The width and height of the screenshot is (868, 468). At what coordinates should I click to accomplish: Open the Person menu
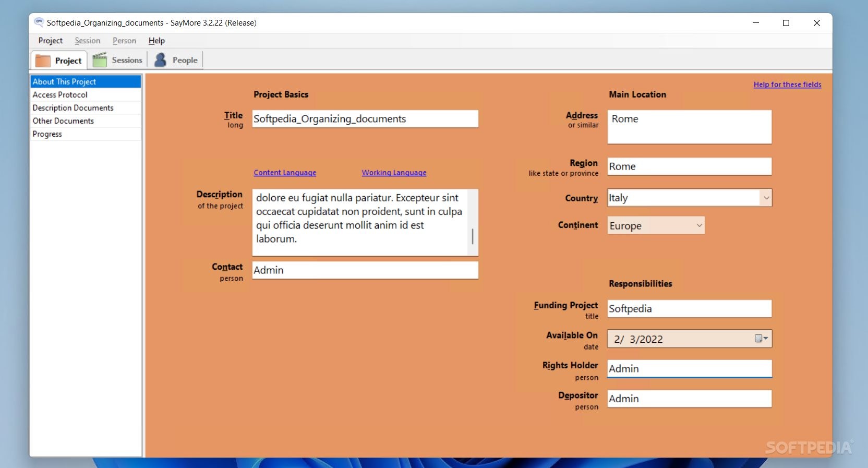pos(124,41)
